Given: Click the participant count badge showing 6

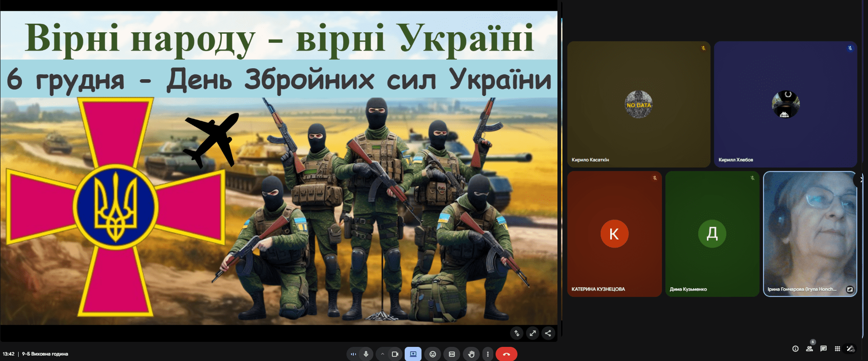Looking at the screenshot, I should click(813, 342).
